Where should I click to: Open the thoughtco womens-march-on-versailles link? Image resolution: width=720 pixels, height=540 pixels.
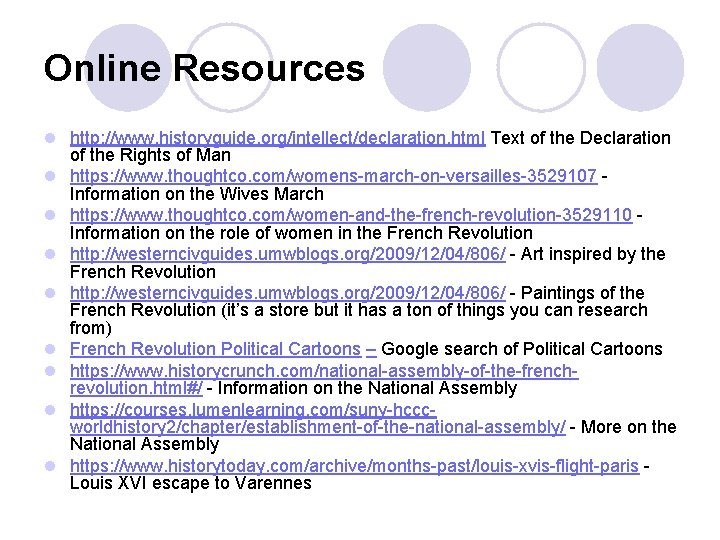click(x=333, y=176)
